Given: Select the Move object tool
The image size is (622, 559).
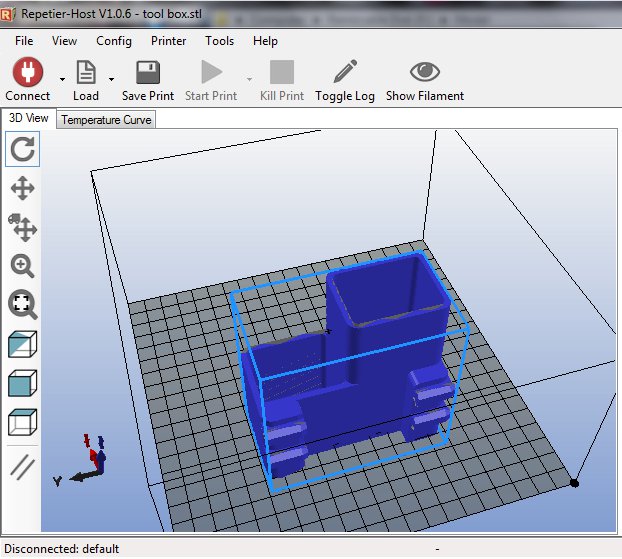Looking at the screenshot, I should point(23,227).
